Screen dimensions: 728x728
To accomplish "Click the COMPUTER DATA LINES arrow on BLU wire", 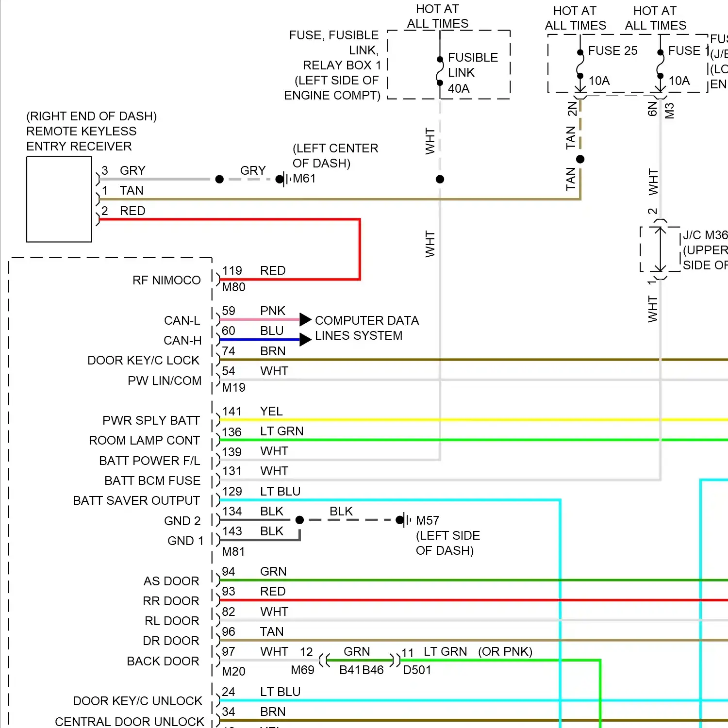I will click(305, 339).
